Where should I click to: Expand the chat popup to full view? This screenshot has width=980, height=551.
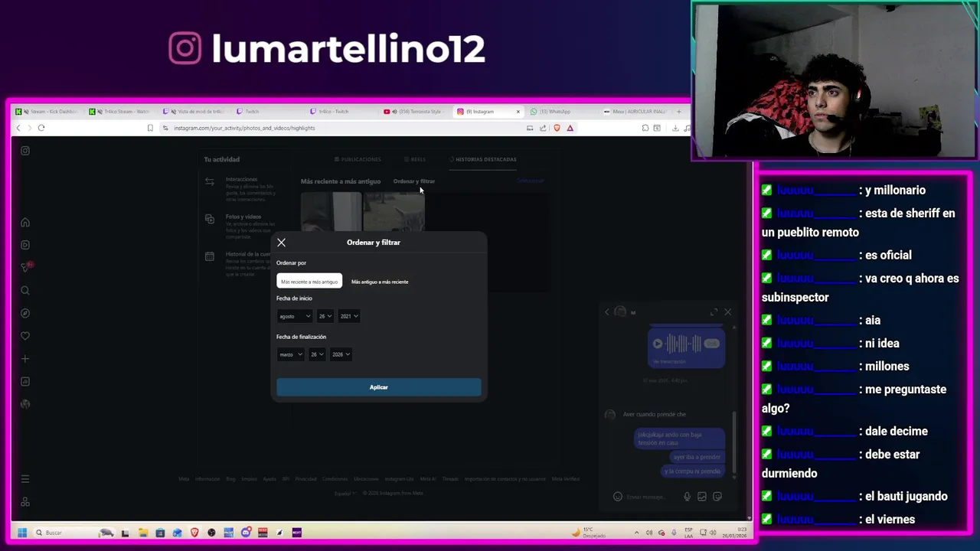pyautogui.click(x=714, y=312)
